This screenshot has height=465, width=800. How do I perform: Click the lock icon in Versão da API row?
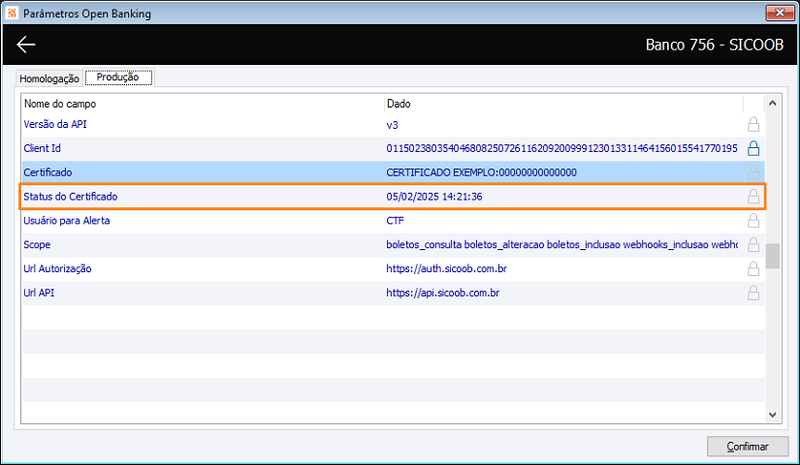(x=753, y=125)
